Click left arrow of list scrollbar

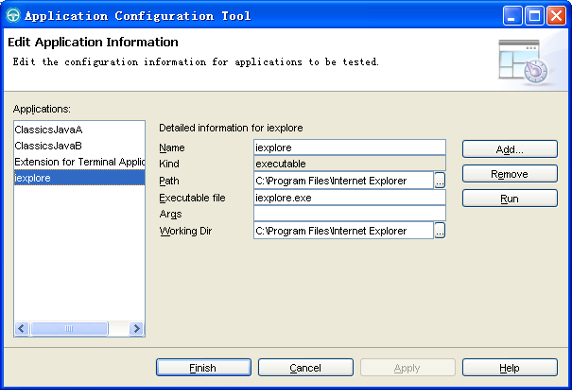click(x=22, y=329)
